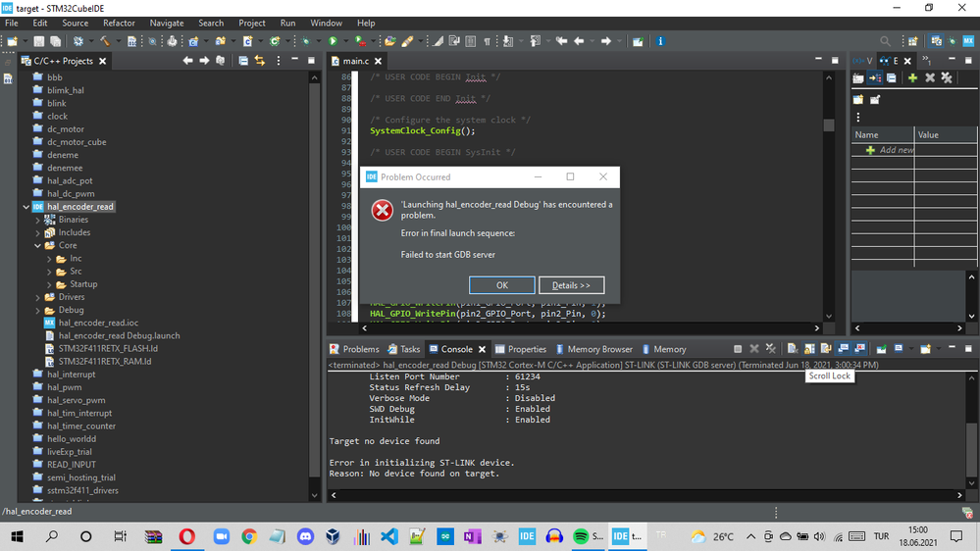Expand the Debug folder
980x551 pixels.
tap(37, 310)
